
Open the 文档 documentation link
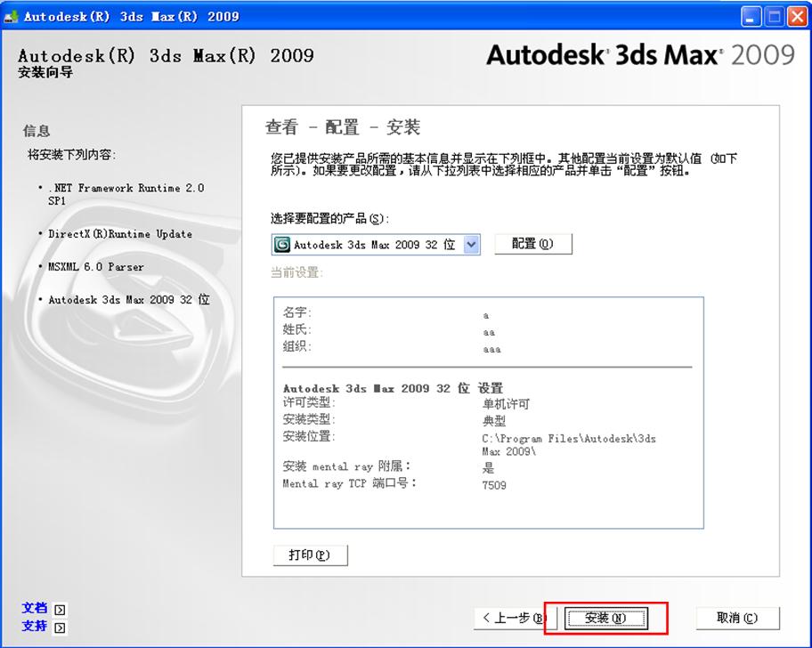click(x=34, y=608)
